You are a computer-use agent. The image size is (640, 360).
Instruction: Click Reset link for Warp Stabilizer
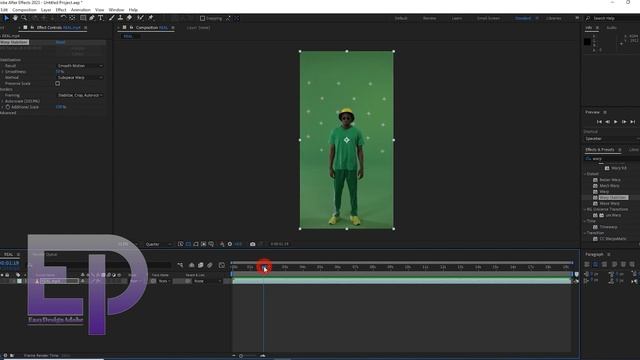pos(60,42)
